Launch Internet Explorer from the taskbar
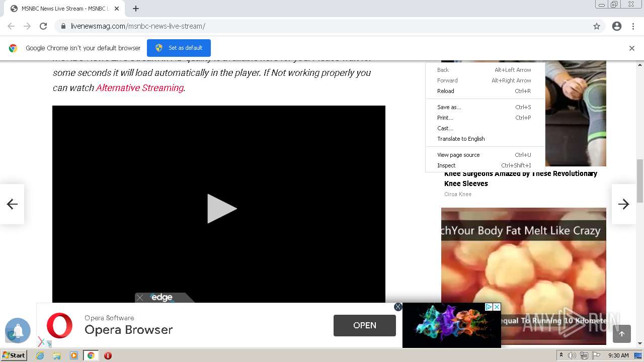 (x=40, y=355)
